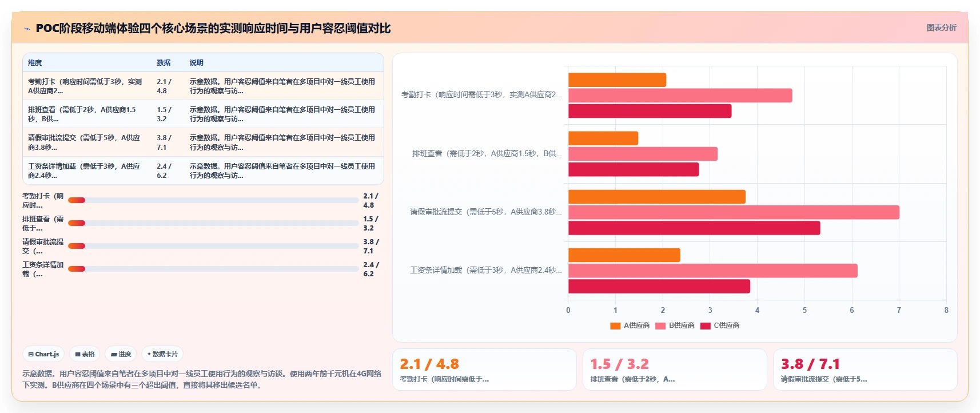
Task: Toggle C供应商 series in chart legend
Action: (720, 325)
